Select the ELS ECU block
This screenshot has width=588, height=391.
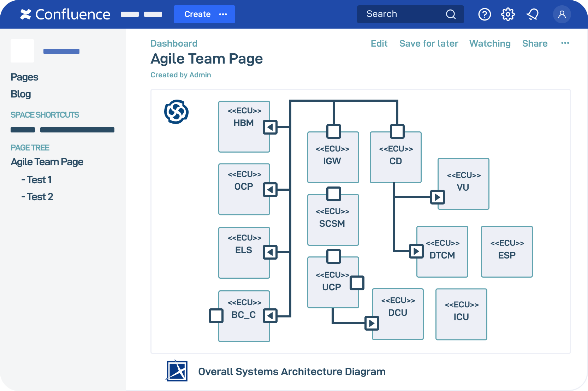(x=244, y=253)
